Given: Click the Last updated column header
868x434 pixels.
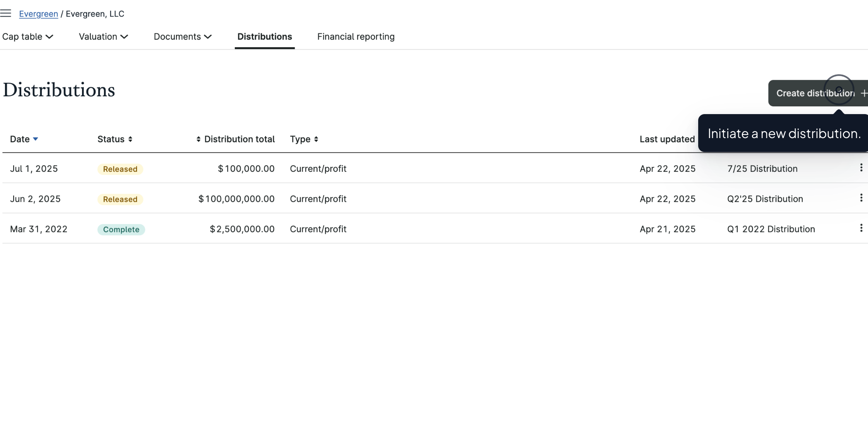Looking at the screenshot, I should (667, 139).
